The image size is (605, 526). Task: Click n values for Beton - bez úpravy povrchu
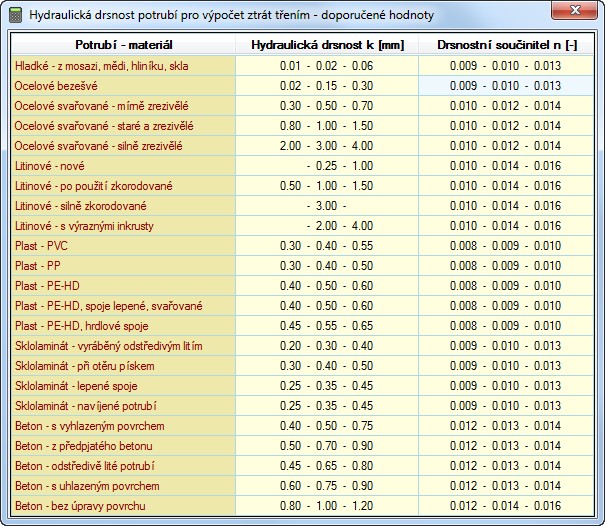click(506, 506)
